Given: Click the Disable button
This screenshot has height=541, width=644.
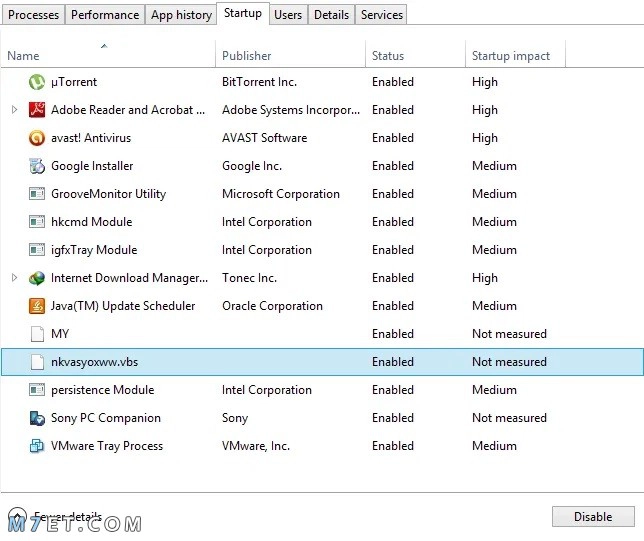Looking at the screenshot, I should [593, 516].
